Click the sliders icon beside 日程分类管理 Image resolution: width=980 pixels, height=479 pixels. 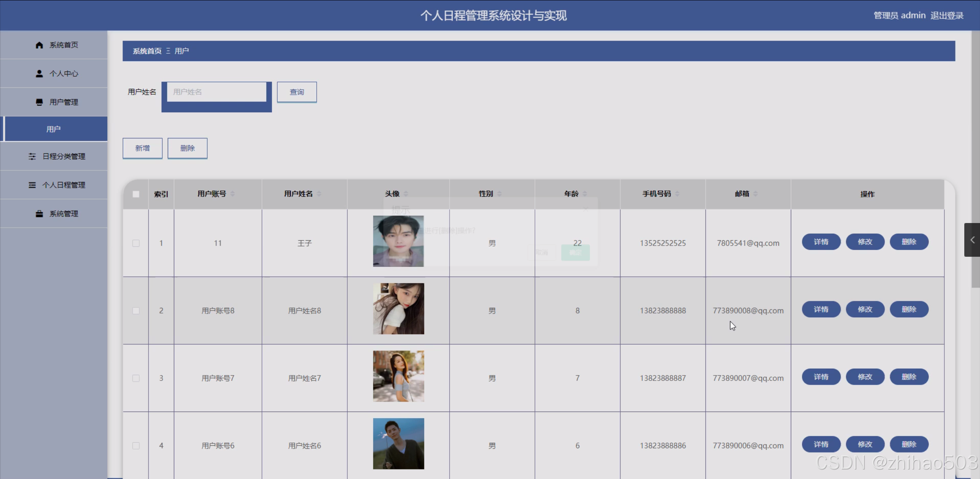tap(32, 156)
